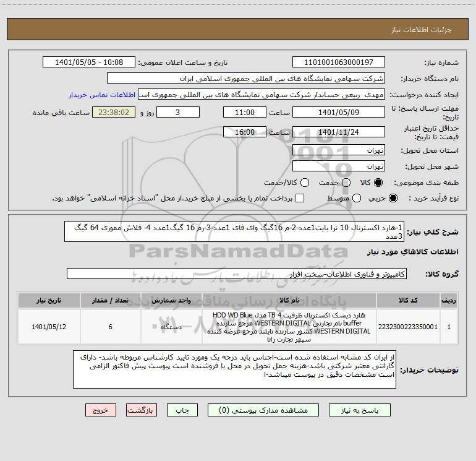Click the ردیف column header
This screenshot has width=476, height=461.
pyautogui.click(x=449, y=301)
